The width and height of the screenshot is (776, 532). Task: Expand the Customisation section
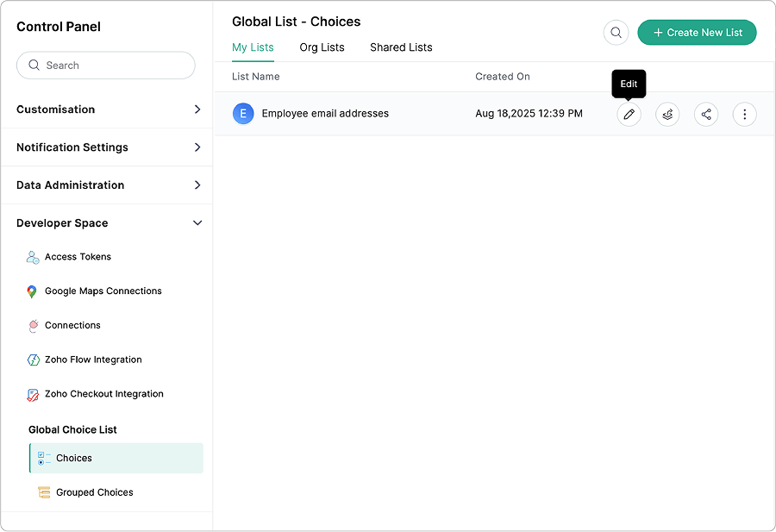[x=106, y=110]
